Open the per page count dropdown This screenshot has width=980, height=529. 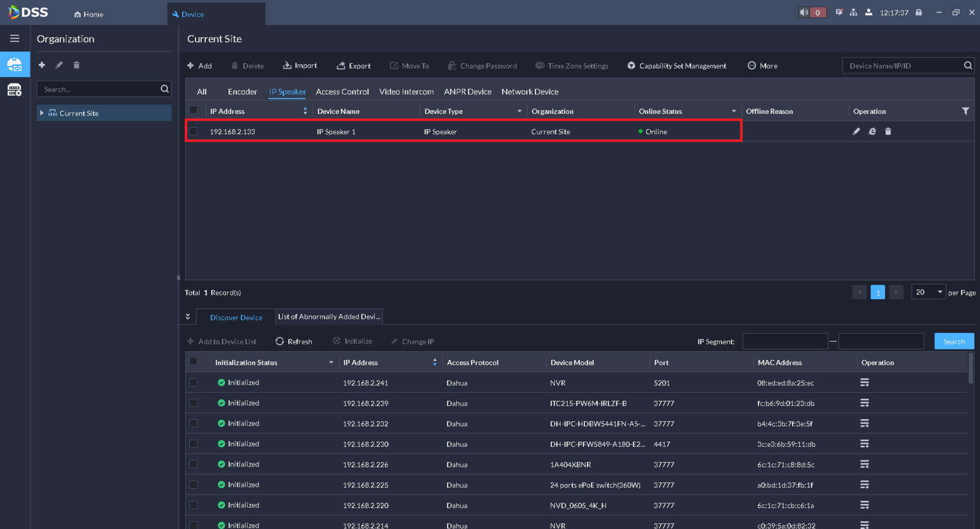[928, 292]
